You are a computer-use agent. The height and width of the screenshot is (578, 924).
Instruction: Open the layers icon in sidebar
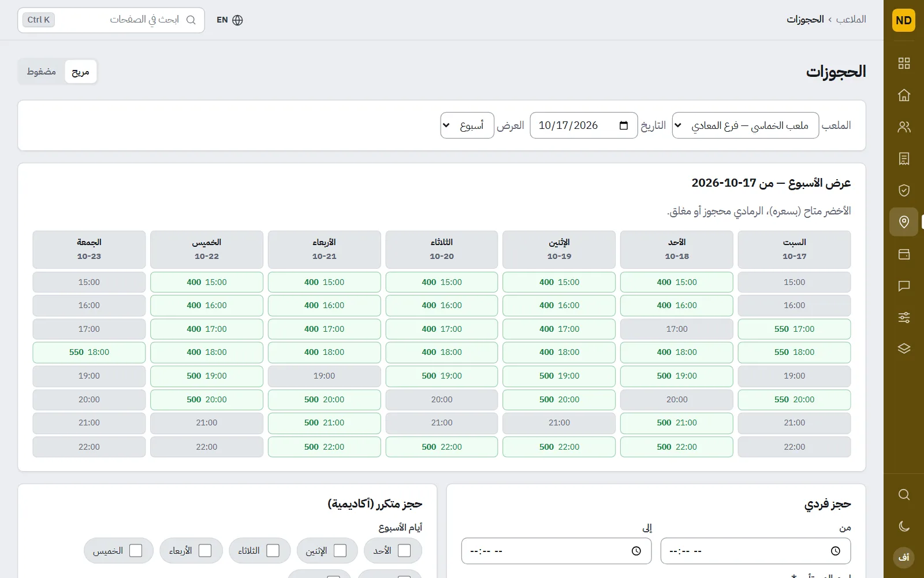coord(904,349)
